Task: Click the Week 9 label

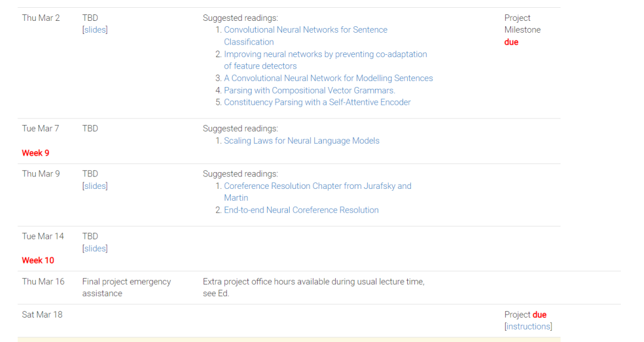Action: coord(35,153)
